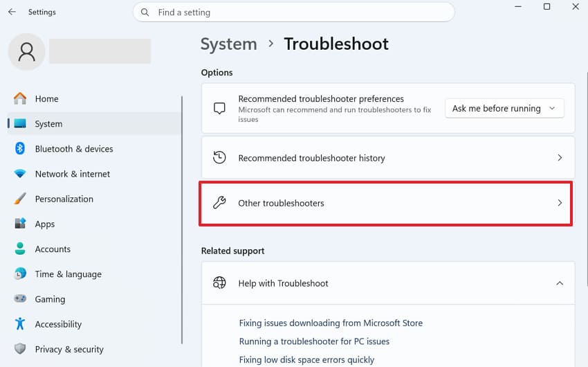Open Running a troubleshooter for PC issues

pyautogui.click(x=314, y=341)
